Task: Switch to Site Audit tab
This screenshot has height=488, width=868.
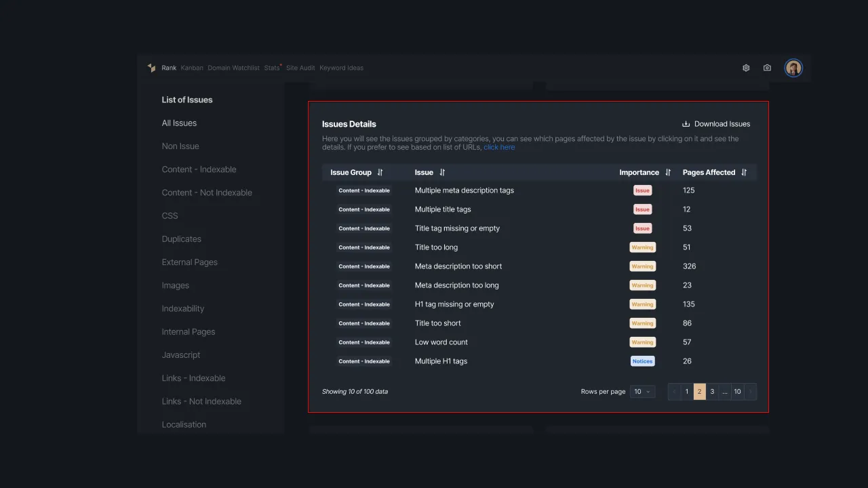Action: [300, 68]
